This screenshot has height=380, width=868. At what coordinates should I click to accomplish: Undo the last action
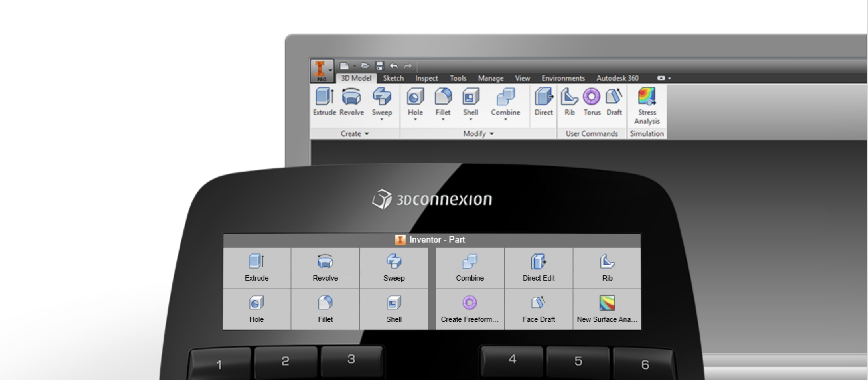coord(394,66)
